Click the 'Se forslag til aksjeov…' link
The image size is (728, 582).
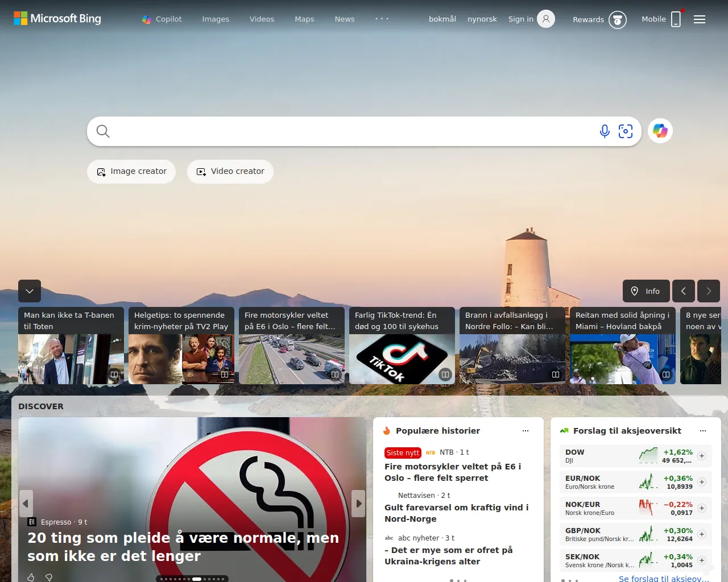(x=664, y=578)
